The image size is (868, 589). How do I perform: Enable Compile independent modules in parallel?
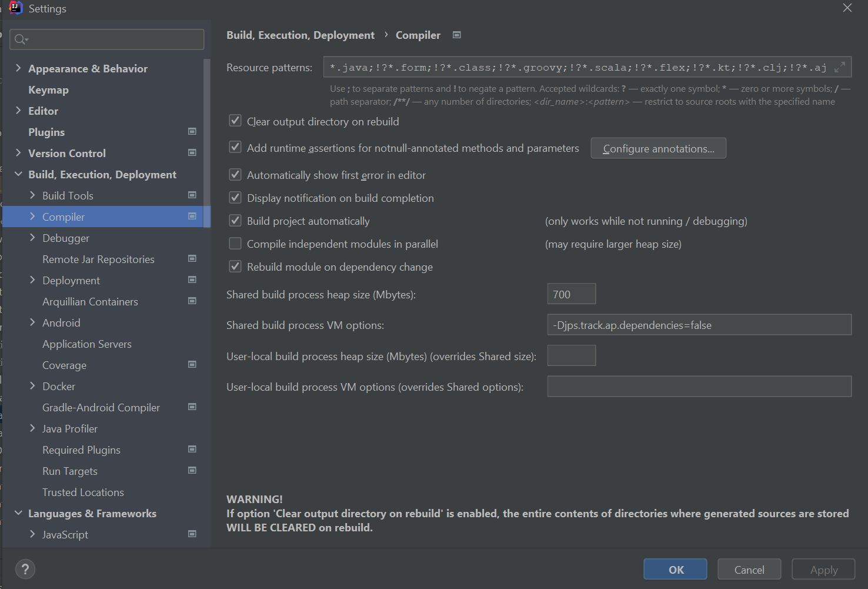point(235,244)
